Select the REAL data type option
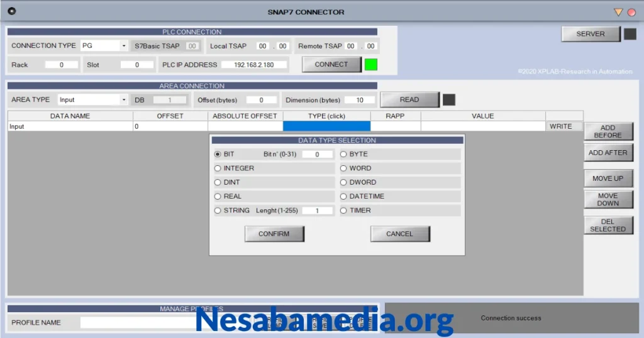Image resolution: width=644 pixels, height=338 pixels. click(218, 197)
